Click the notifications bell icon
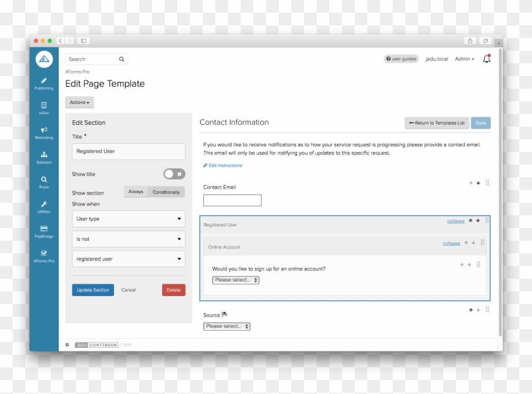Viewport: 532px width, 394px height. pos(486,59)
